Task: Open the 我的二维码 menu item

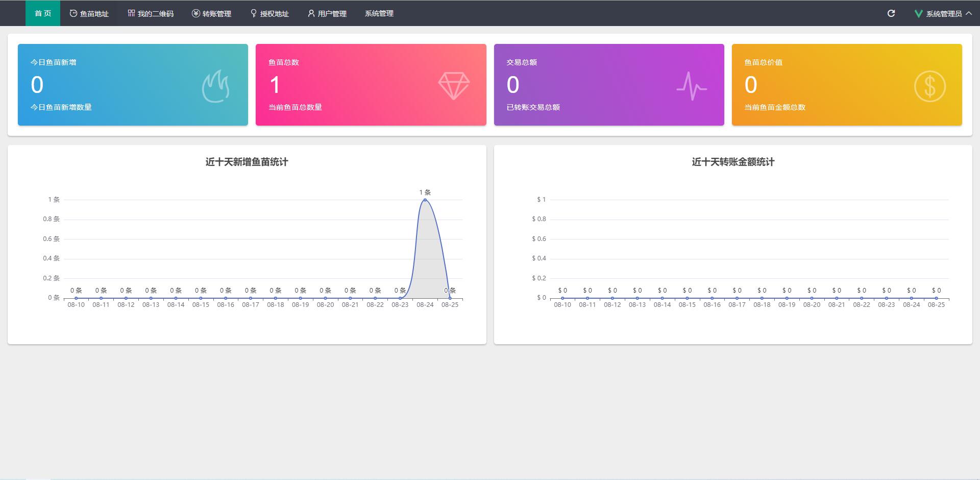Action: point(151,14)
